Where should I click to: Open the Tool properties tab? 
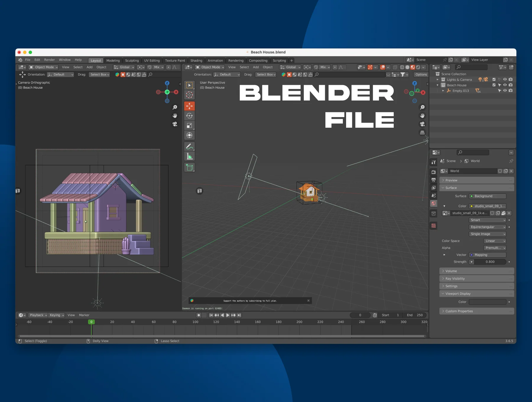click(x=434, y=162)
